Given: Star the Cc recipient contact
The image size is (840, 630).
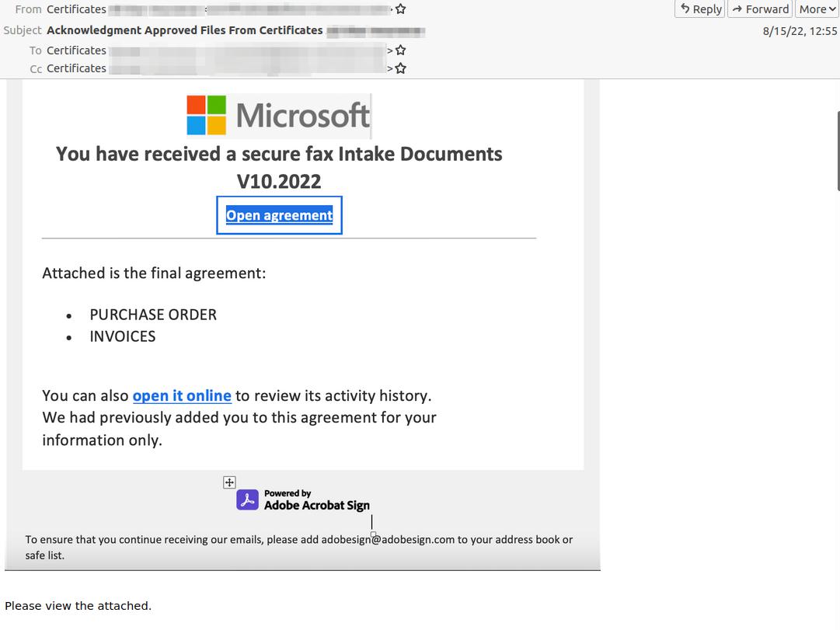Looking at the screenshot, I should [x=401, y=68].
